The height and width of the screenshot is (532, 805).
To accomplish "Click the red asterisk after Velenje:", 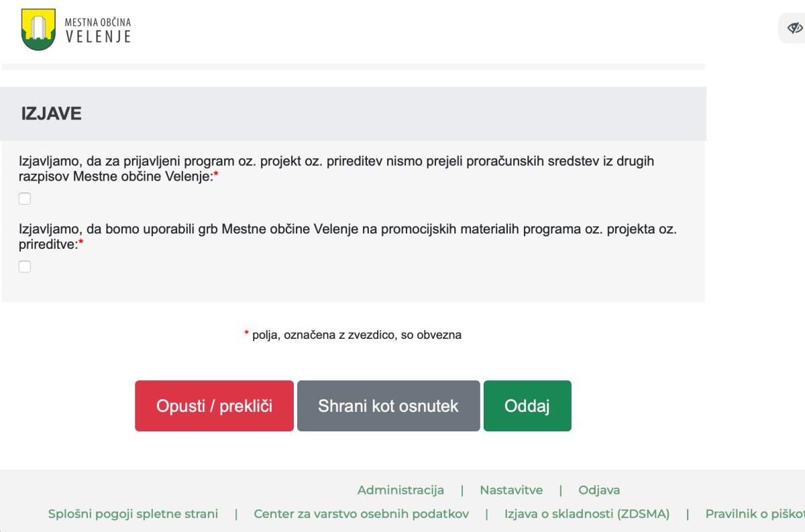I will (216, 176).
